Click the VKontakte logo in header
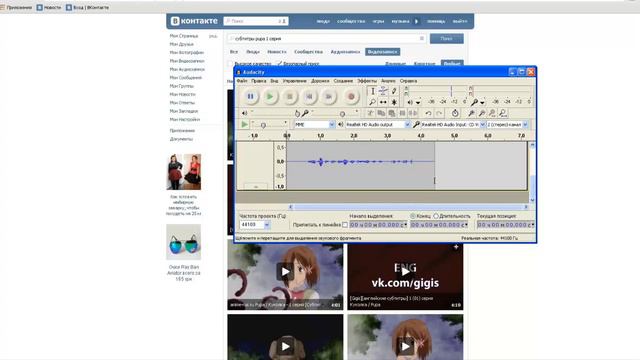640x360 pixels. 194,21
